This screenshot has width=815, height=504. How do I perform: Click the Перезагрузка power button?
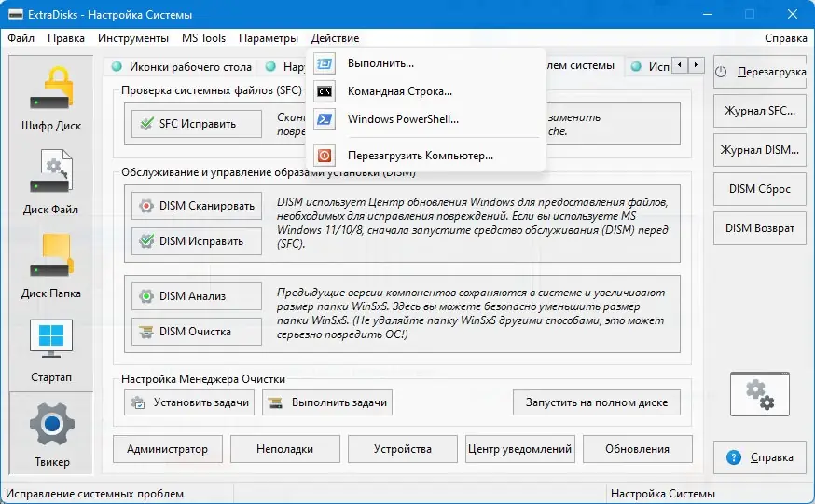759,72
